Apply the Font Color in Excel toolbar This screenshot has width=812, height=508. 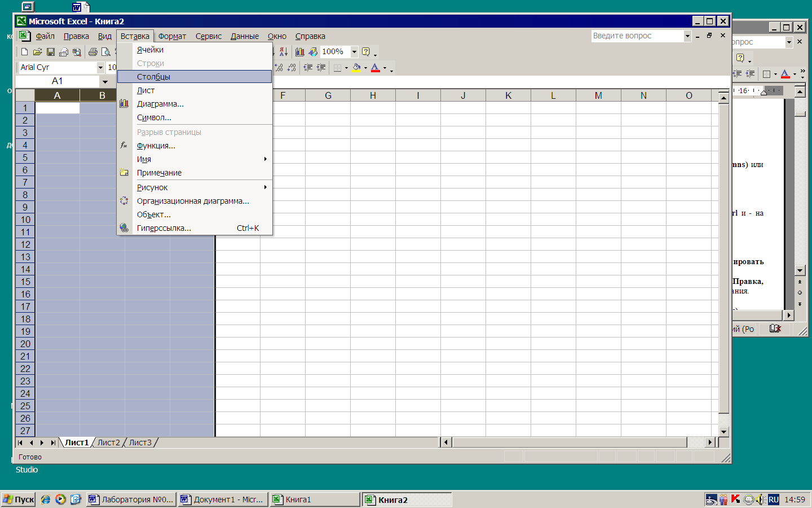click(x=376, y=68)
